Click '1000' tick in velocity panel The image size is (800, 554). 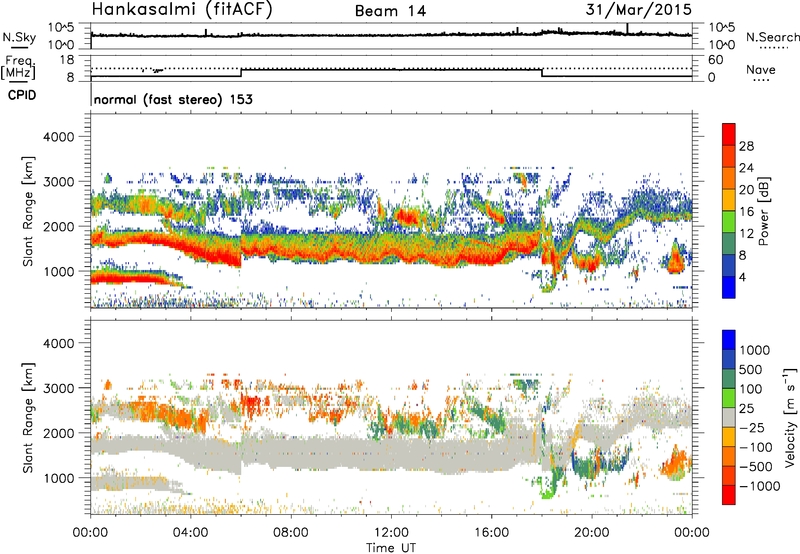click(58, 478)
